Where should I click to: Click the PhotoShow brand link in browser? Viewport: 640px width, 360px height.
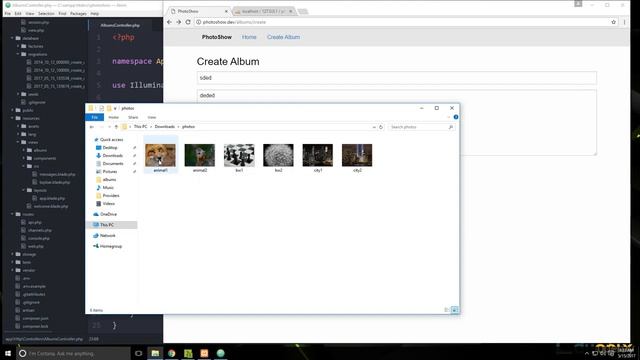[x=217, y=37]
